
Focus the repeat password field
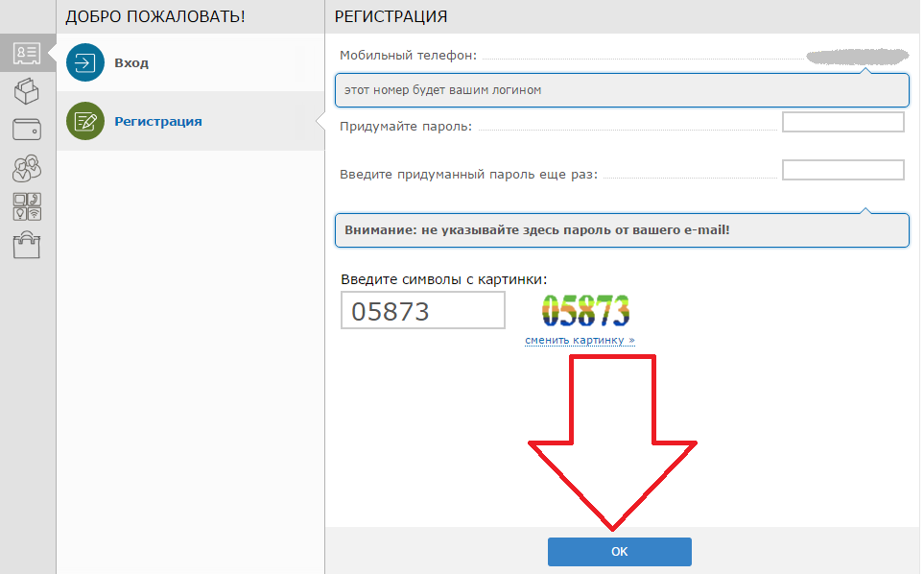click(843, 170)
